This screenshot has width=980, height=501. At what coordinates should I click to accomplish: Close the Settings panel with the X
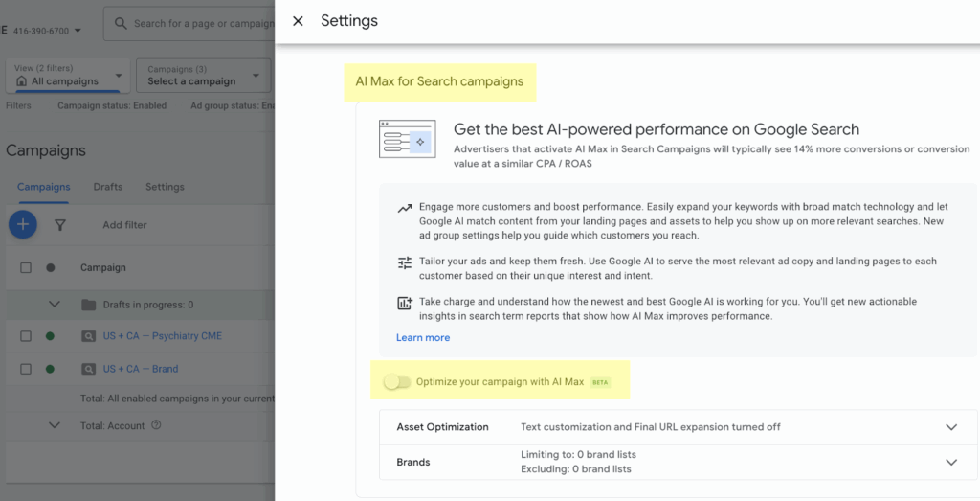click(x=299, y=21)
